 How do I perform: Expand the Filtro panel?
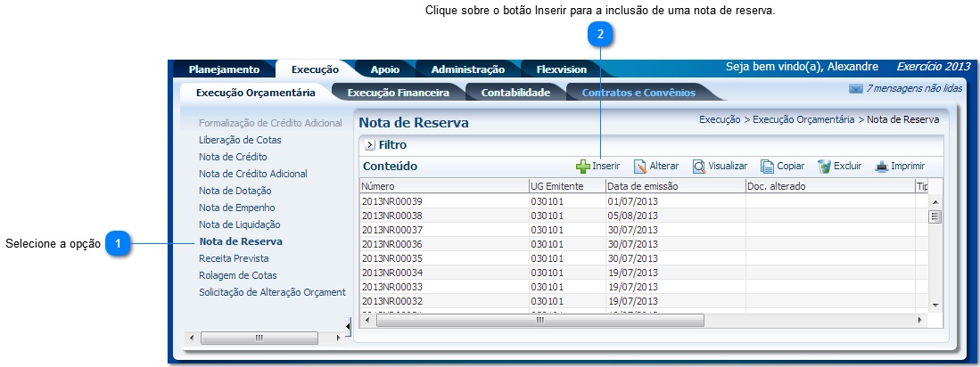(369, 144)
